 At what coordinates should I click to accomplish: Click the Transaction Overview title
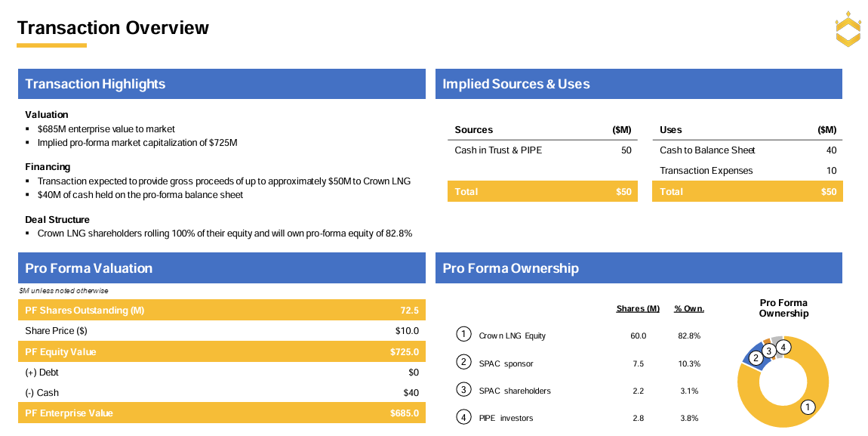[x=113, y=28]
